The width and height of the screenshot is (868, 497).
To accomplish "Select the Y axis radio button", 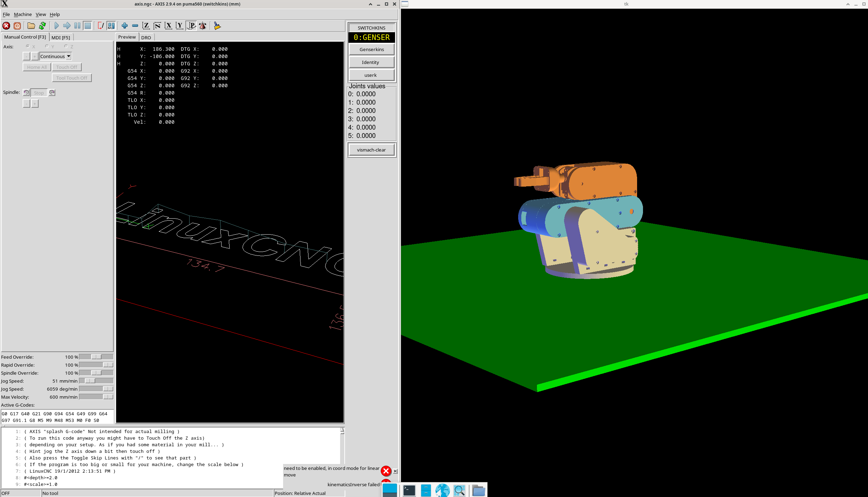I will point(47,46).
